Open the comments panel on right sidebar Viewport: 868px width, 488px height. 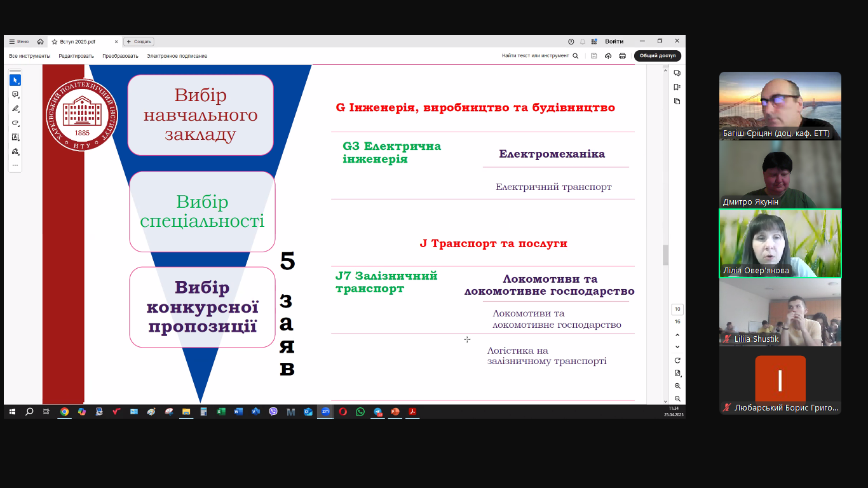pos(677,73)
